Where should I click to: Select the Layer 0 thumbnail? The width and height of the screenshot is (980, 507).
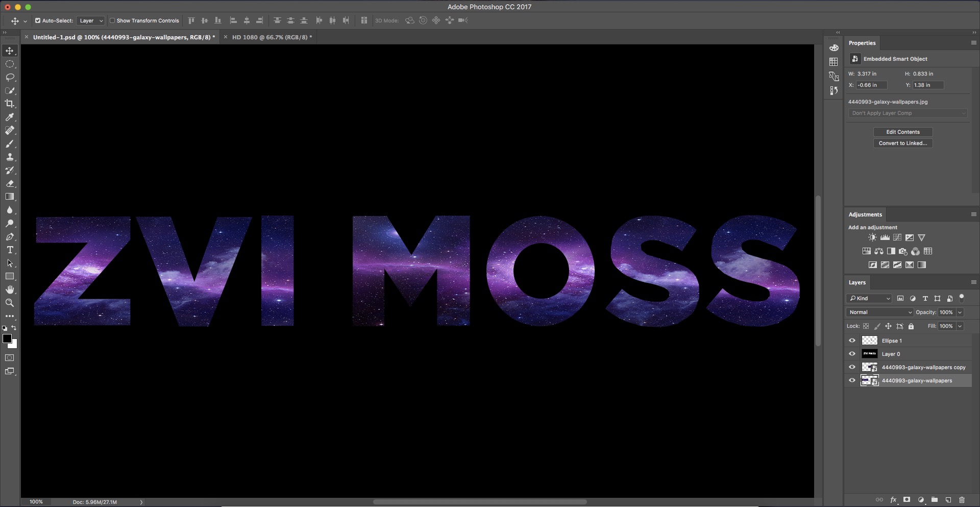pyautogui.click(x=869, y=354)
